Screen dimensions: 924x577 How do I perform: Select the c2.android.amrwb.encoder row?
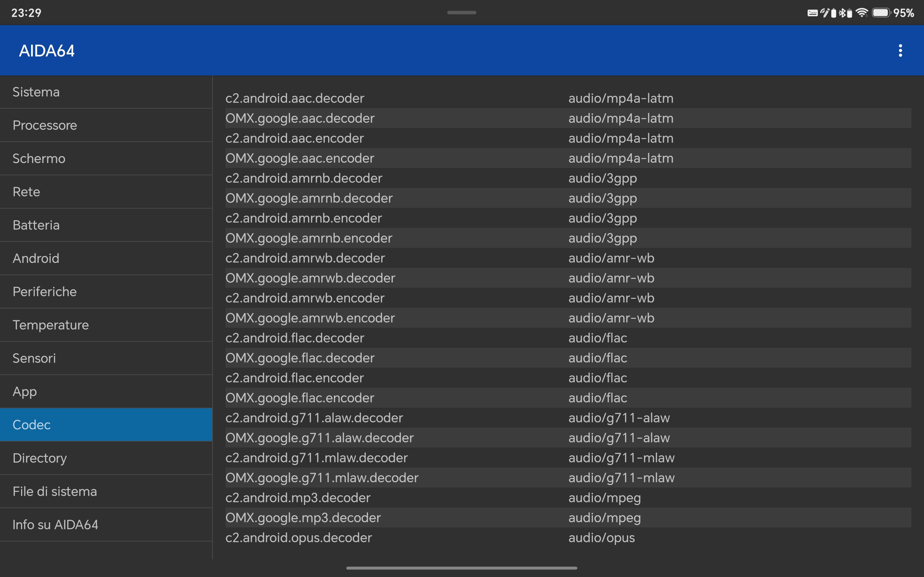click(x=568, y=298)
